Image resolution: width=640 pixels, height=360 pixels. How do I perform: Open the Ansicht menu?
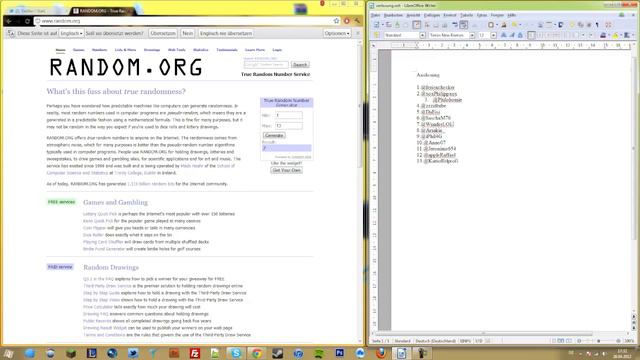pyautogui.click(x=413, y=15)
